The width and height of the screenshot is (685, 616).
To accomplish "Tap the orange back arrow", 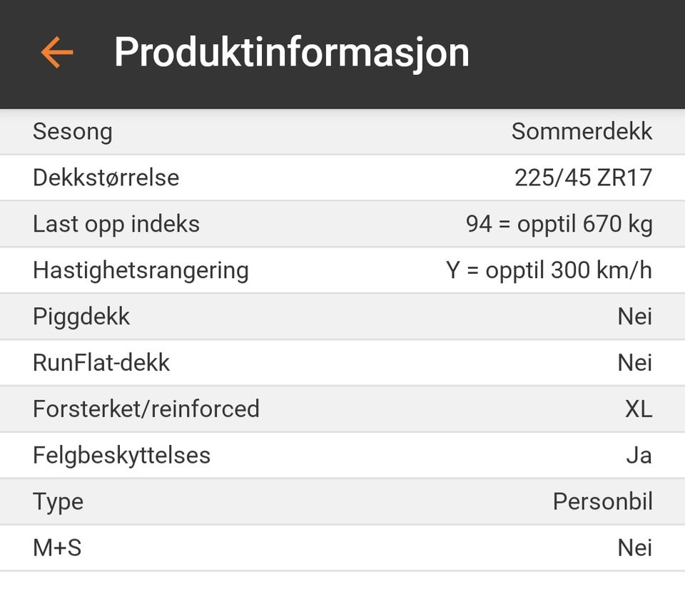I will pos(57,53).
